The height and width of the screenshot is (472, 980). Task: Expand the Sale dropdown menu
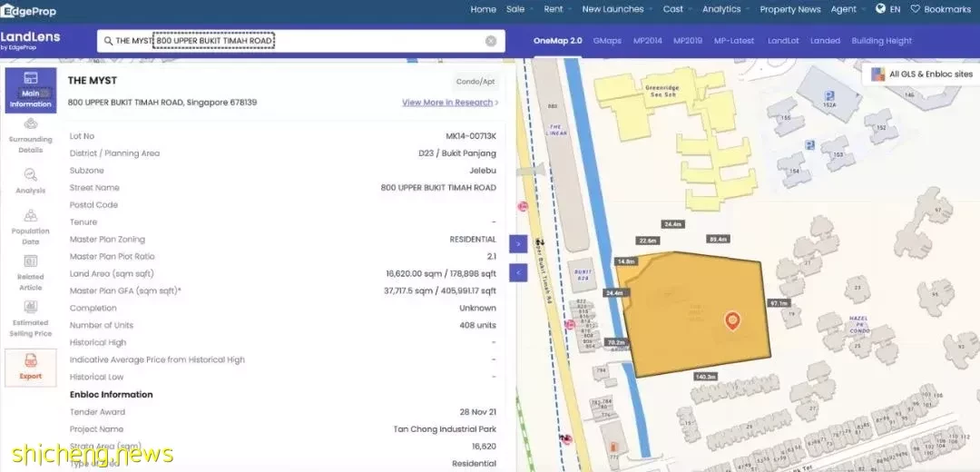click(520, 9)
